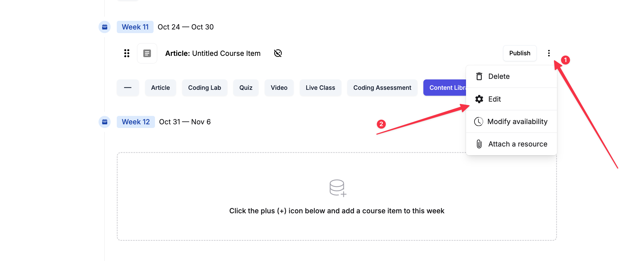The width and height of the screenshot is (644, 261).
Task: Add a Coding Lab item
Action: (204, 88)
